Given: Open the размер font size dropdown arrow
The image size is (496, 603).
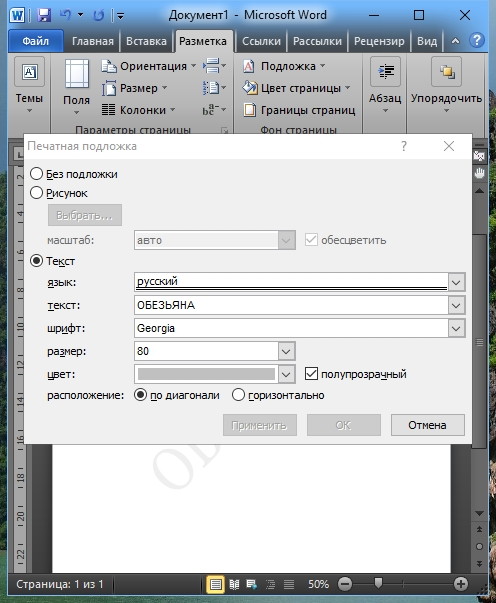Looking at the screenshot, I should click(286, 351).
